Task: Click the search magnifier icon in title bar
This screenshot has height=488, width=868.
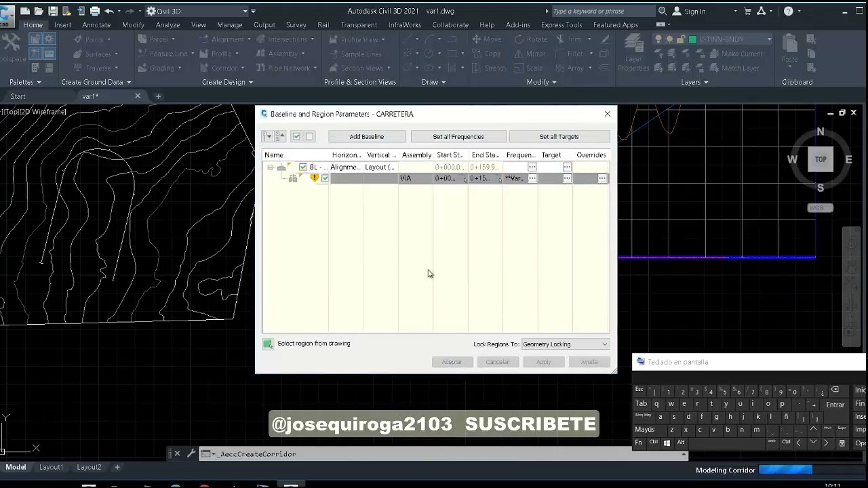Action: pos(663,11)
